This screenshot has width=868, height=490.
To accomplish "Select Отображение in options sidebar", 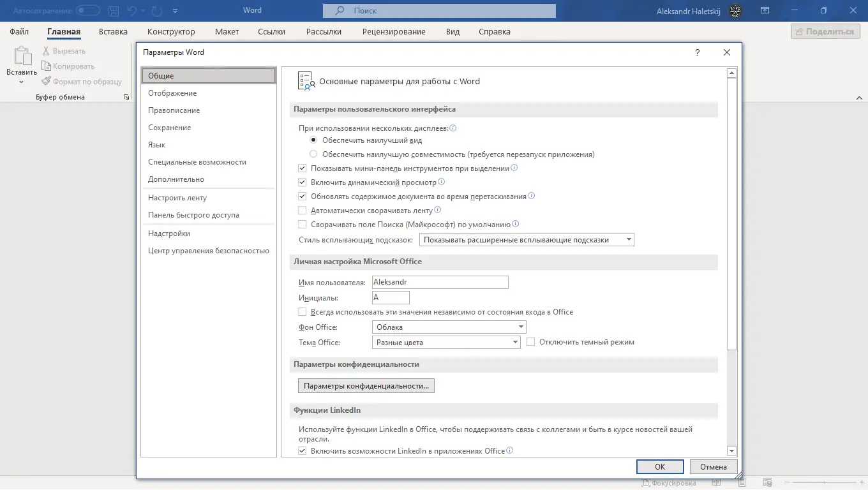I will pyautogui.click(x=208, y=93).
